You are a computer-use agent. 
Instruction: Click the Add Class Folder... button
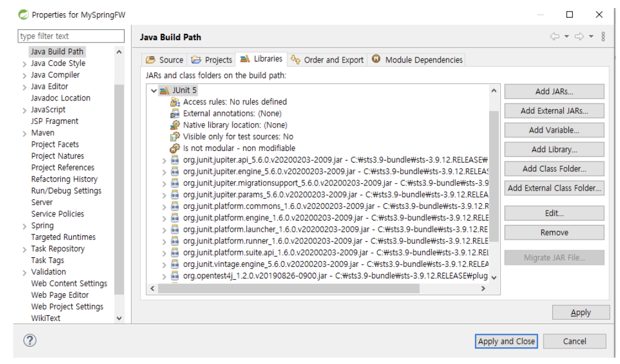pyautogui.click(x=554, y=169)
